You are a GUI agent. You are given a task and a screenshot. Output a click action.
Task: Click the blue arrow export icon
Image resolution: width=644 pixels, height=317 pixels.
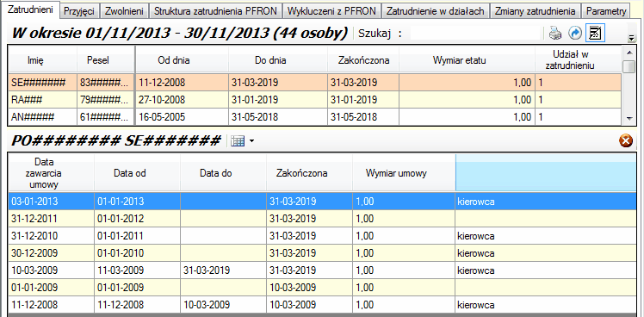(x=575, y=34)
